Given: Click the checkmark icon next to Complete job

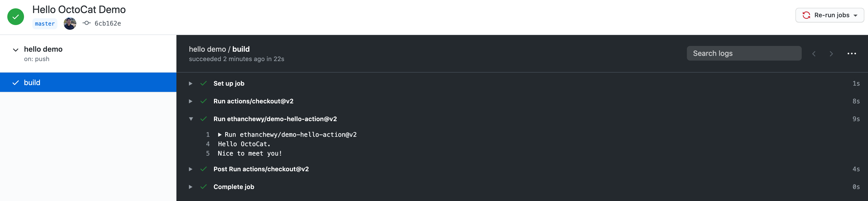Looking at the screenshot, I should (x=204, y=186).
